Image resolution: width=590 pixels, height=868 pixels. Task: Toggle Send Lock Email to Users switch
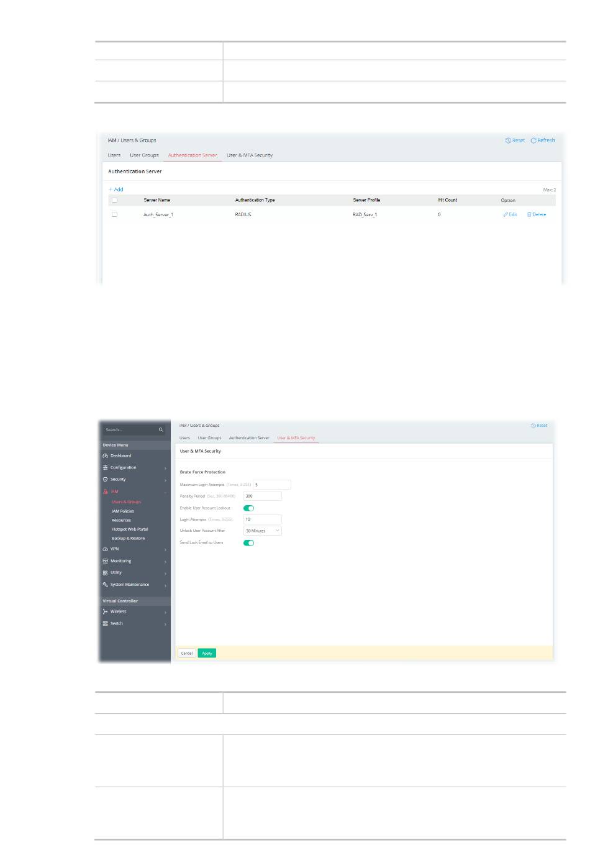click(249, 543)
